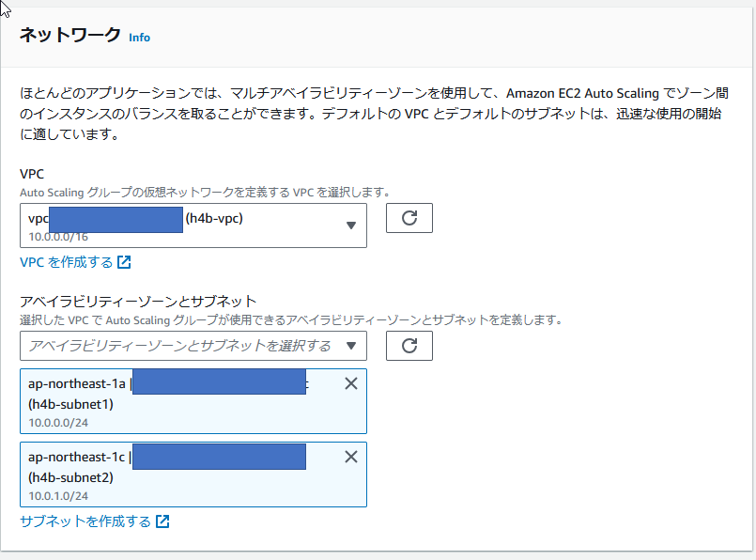Image resolution: width=756 pixels, height=560 pixels.
Task: Open the Info link beside ネットワーク
Action: coord(139,38)
